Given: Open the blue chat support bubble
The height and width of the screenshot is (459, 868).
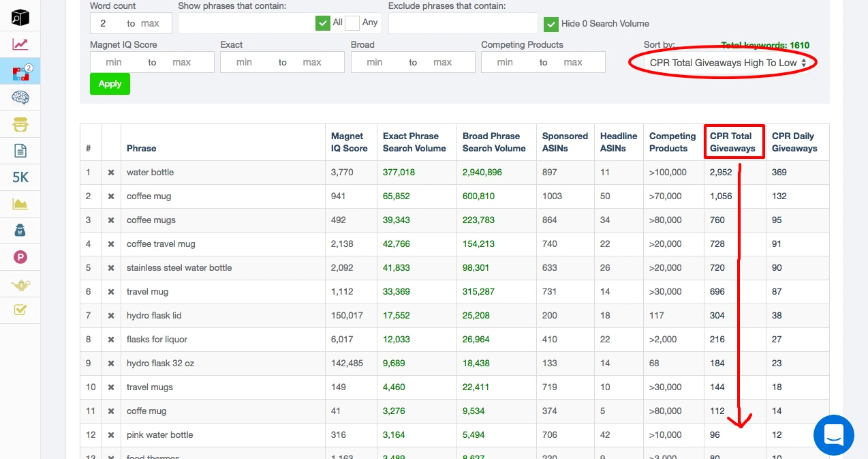Looking at the screenshot, I should [833, 435].
